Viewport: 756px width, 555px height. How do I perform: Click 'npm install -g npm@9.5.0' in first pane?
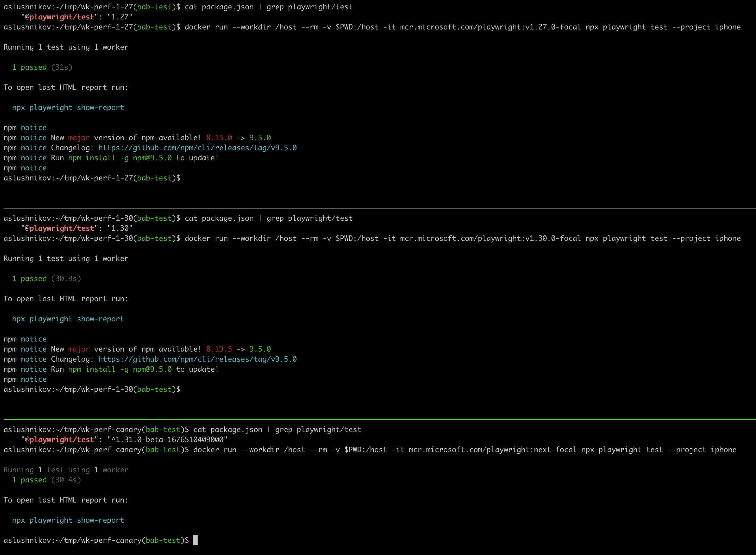(120, 158)
